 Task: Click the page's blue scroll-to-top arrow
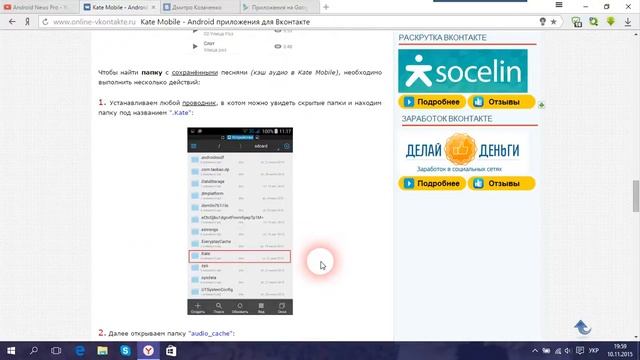[x=582, y=327]
